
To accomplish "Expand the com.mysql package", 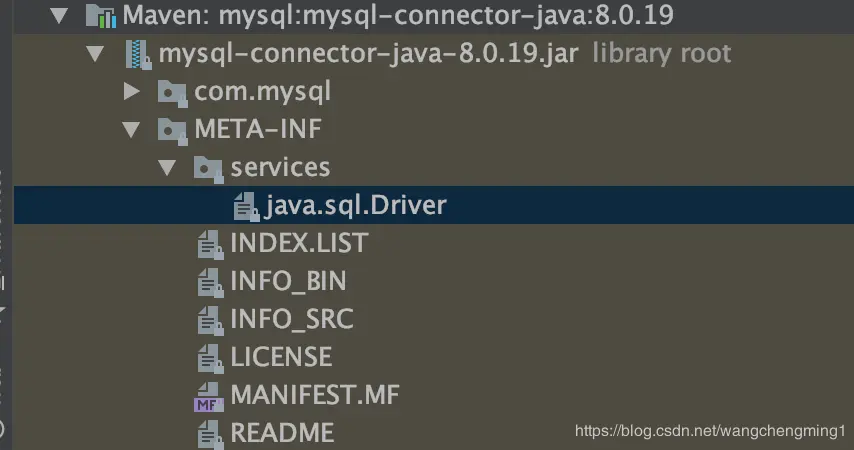I will [x=131, y=91].
